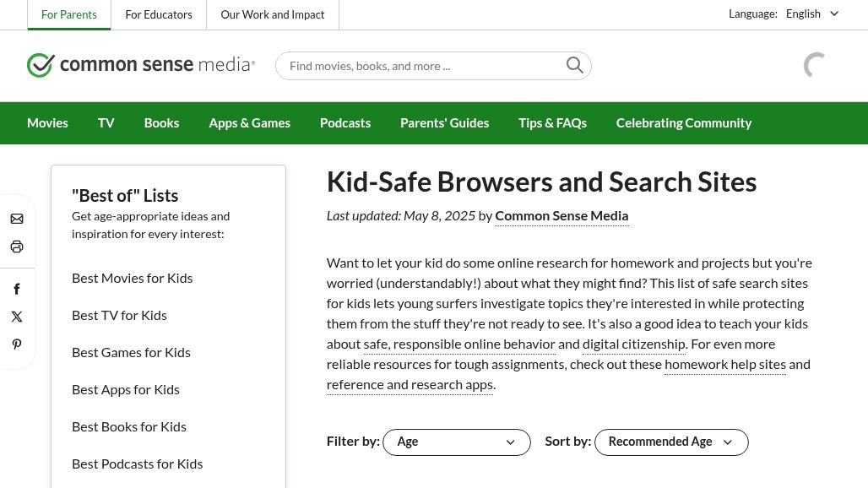Share on Pinterest icon

[x=17, y=344]
